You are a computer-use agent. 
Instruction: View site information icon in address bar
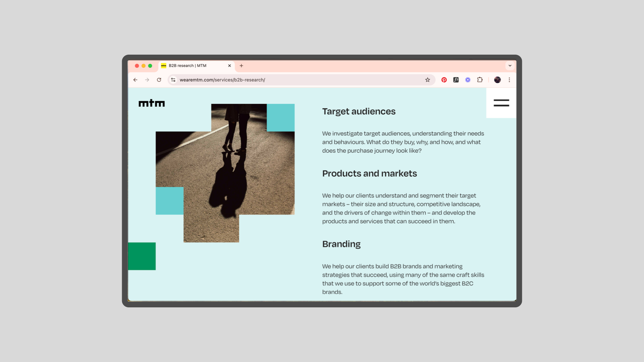point(173,80)
